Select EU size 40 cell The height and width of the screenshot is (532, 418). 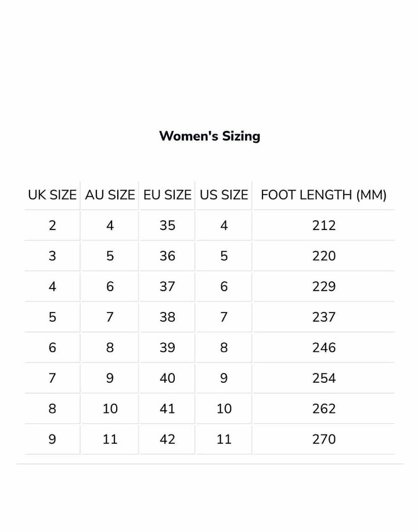[167, 378]
